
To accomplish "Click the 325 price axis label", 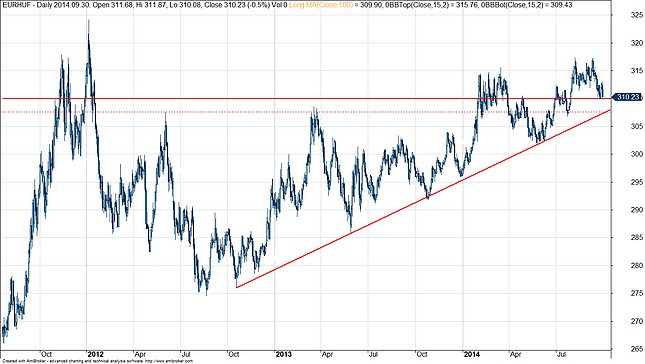I will pos(636,16).
